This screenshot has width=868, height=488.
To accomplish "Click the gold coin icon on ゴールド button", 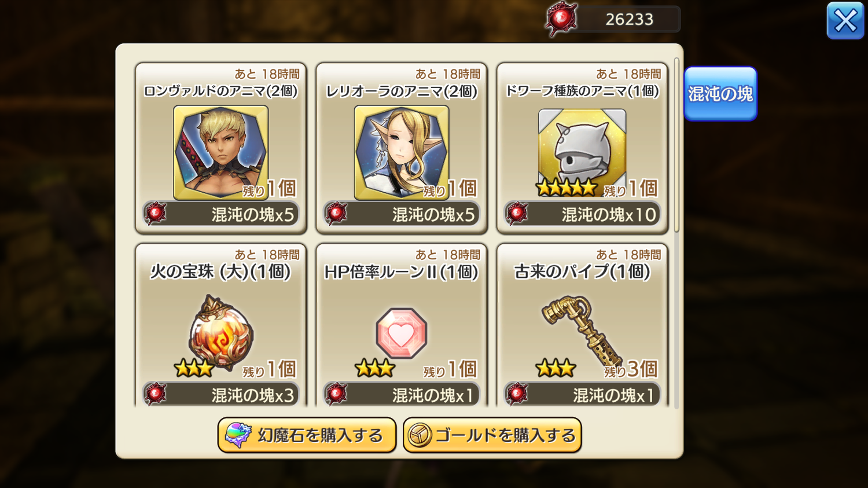I will point(420,435).
